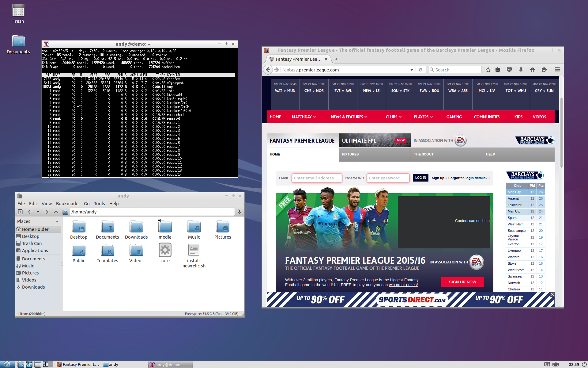Click jump-to-path arrow beside location bar

[x=239, y=212]
